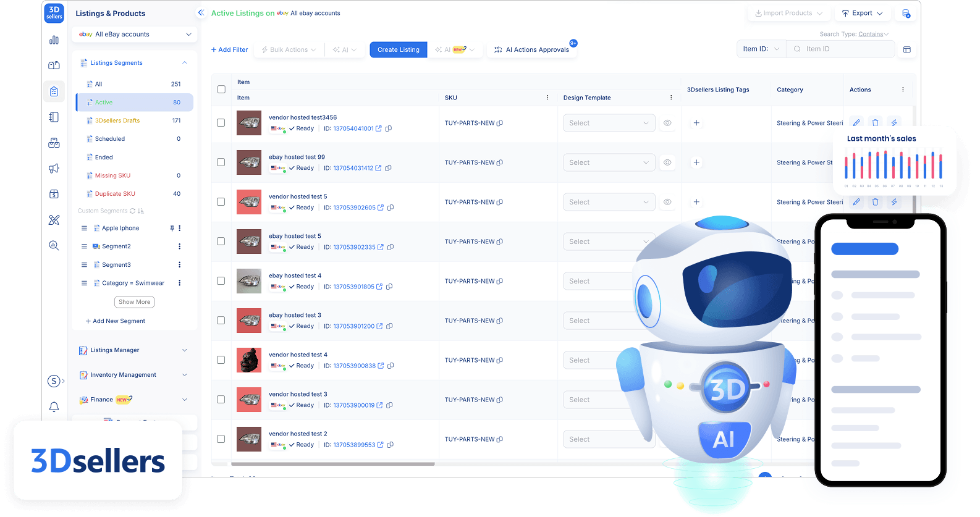Click Add Filter button
This screenshot has width=980, height=517.
(x=229, y=49)
